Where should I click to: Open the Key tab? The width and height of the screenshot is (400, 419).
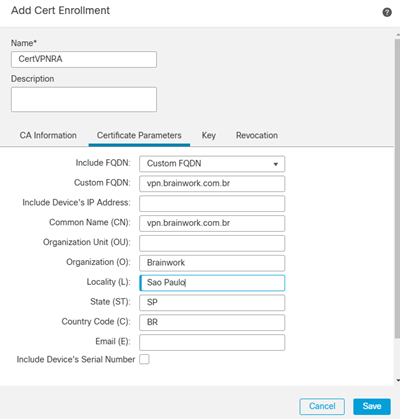[x=209, y=135]
